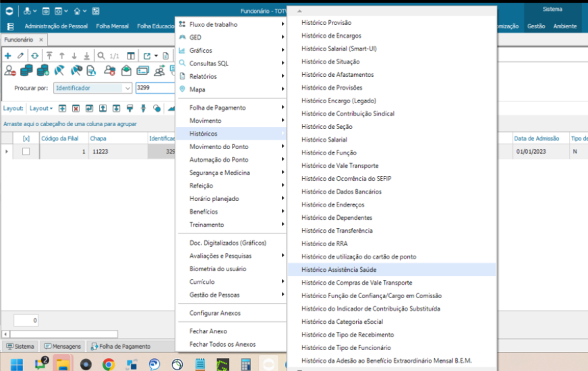
Task: Select Histórico Salarial (Smart-UI)
Action: 392,49
